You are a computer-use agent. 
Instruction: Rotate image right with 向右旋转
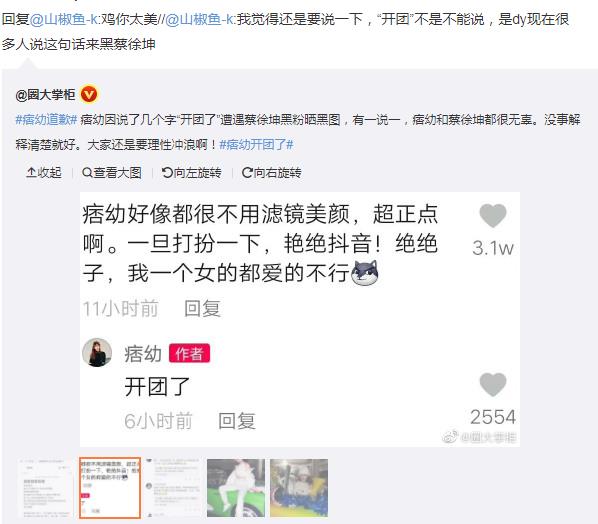coord(272,173)
